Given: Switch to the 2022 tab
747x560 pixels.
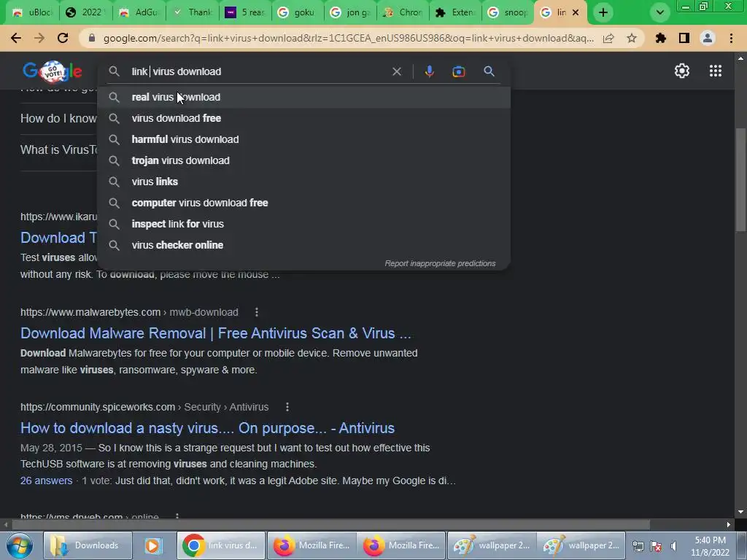Looking at the screenshot, I should click(x=87, y=12).
